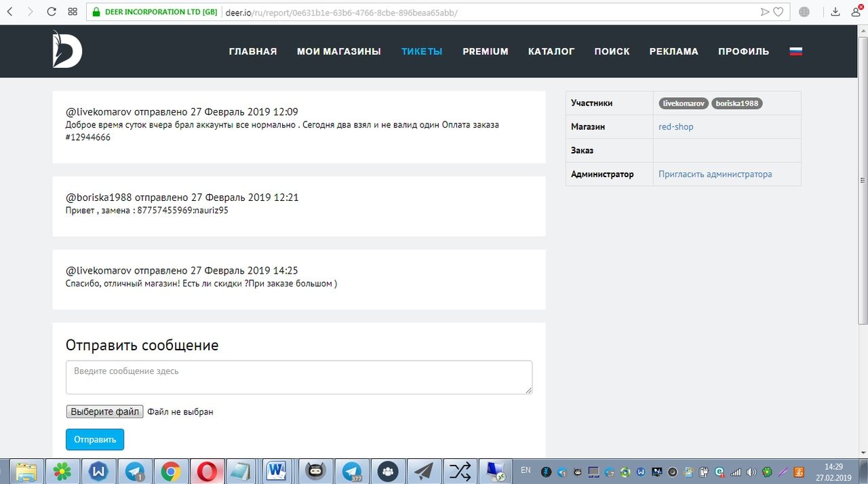Open the red-shop store link

pyautogui.click(x=676, y=127)
